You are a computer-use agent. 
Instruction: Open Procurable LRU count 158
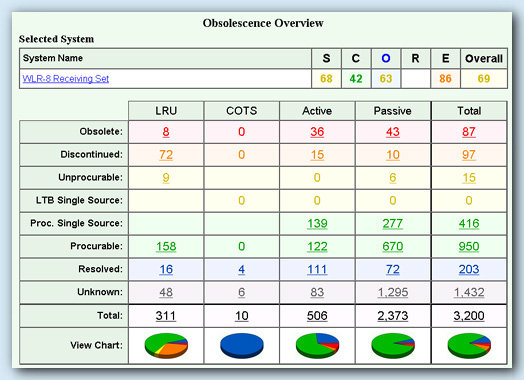(166, 247)
